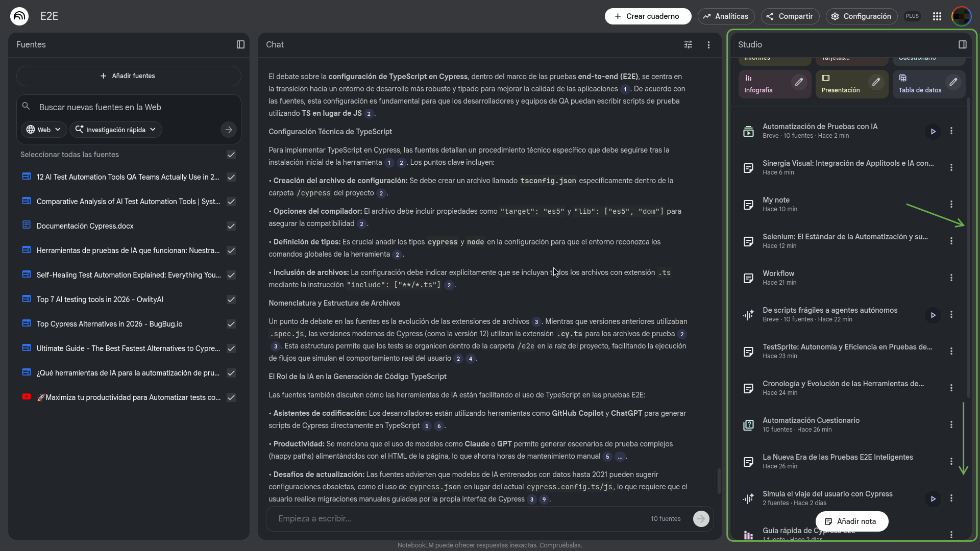Screen dimensions: 980x551
Task: Click the NotebookLM logo icon
Action: point(19,16)
